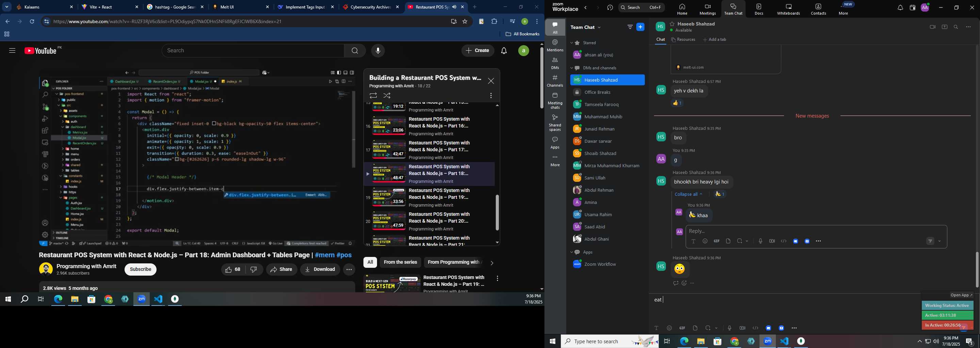Click YouTube Create button

tap(477, 51)
